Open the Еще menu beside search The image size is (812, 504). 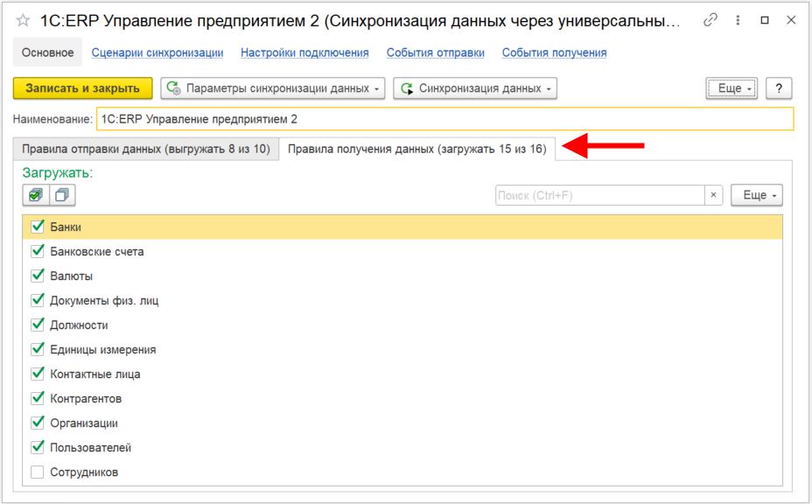(756, 196)
